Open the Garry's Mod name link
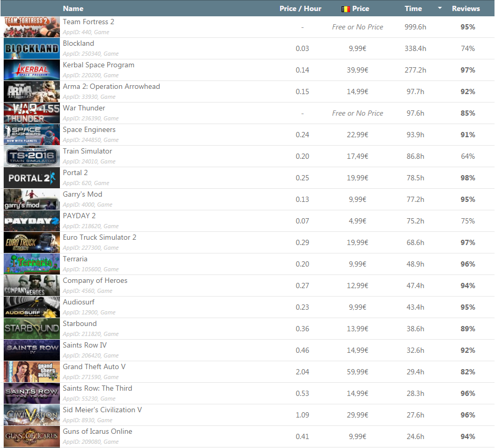This screenshot has width=495, height=448. pos(82,195)
